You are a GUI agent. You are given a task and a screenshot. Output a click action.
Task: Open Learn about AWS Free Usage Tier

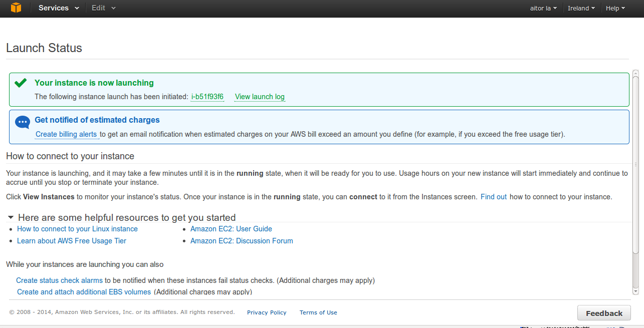(72, 241)
